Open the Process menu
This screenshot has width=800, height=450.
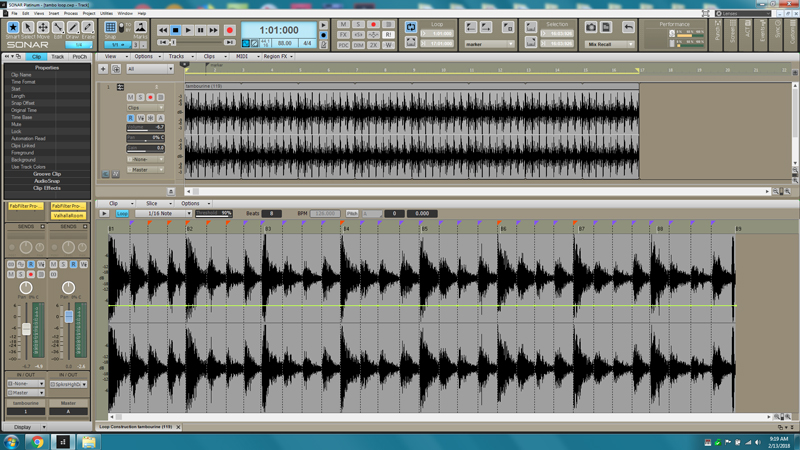[71, 13]
